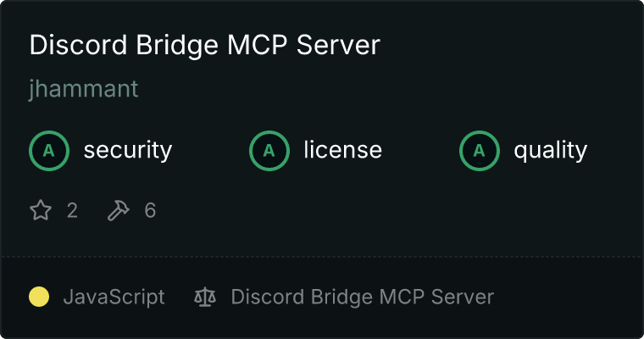Viewport: 644px width, 339px height.
Task: Click the scales license icon
Action: (x=205, y=297)
